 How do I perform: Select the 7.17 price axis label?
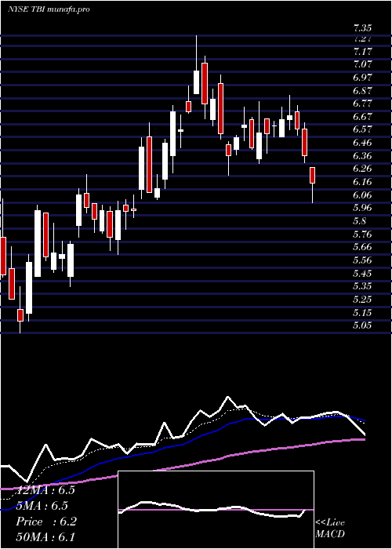point(362,52)
